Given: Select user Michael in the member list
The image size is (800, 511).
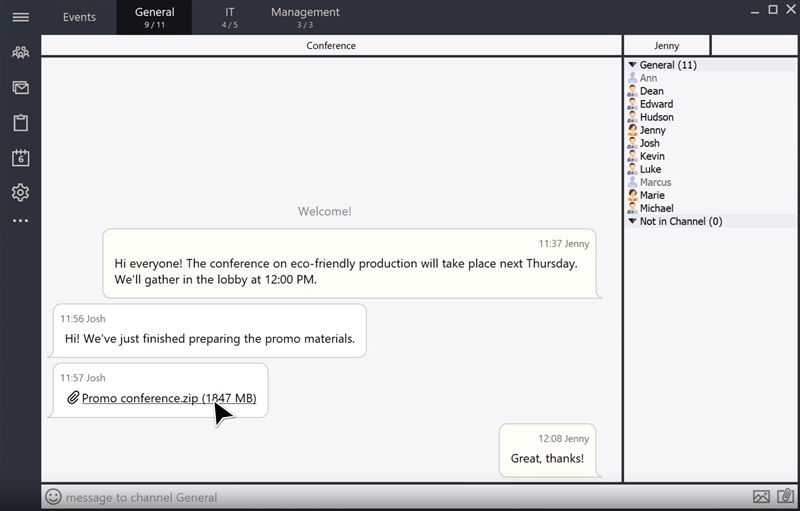Looking at the screenshot, I should click(657, 208).
